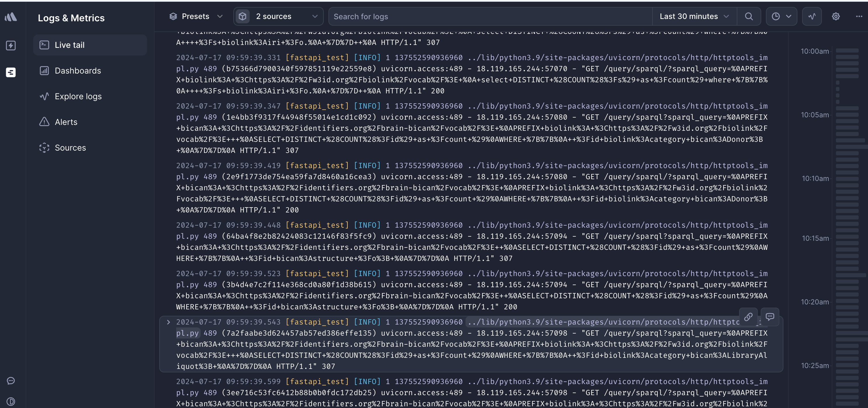Click request id 3b4d4e7c2f114e368cd0a80f1d38b615
This screenshot has width=868, height=408.
click(x=299, y=285)
